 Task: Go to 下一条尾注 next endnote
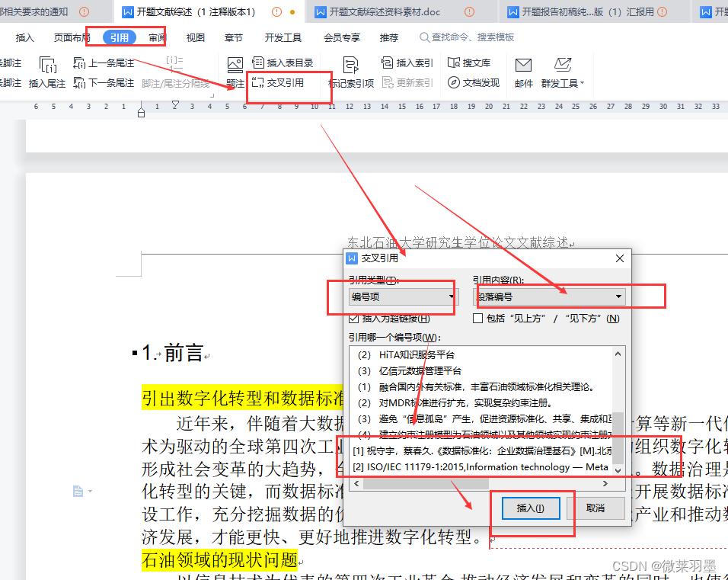point(104,83)
